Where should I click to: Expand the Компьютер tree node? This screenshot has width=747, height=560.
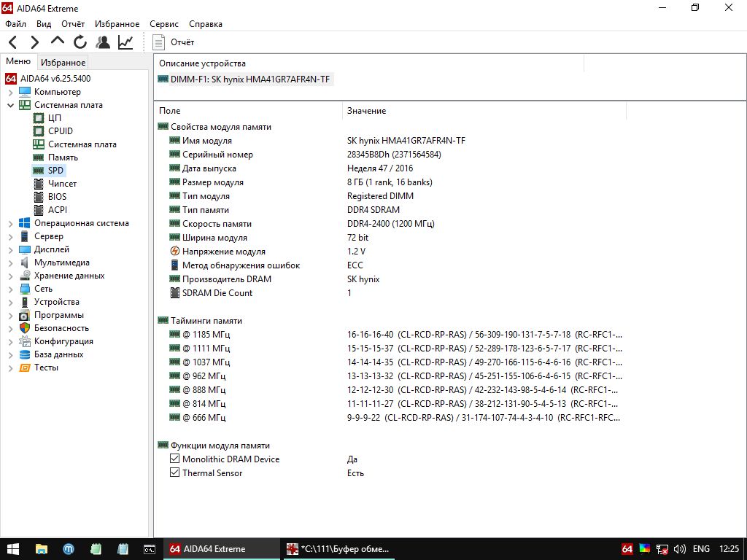10,92
